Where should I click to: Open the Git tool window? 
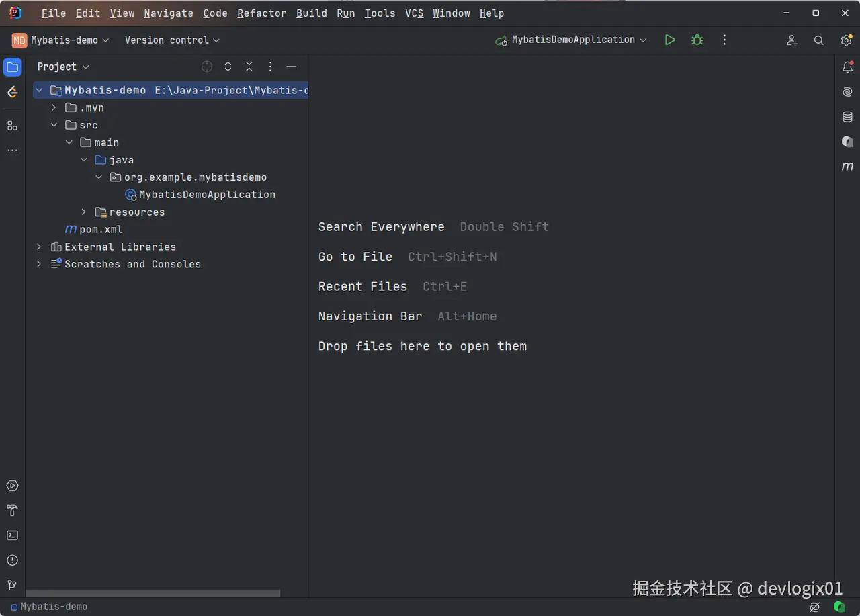click(x=12, y=585)
